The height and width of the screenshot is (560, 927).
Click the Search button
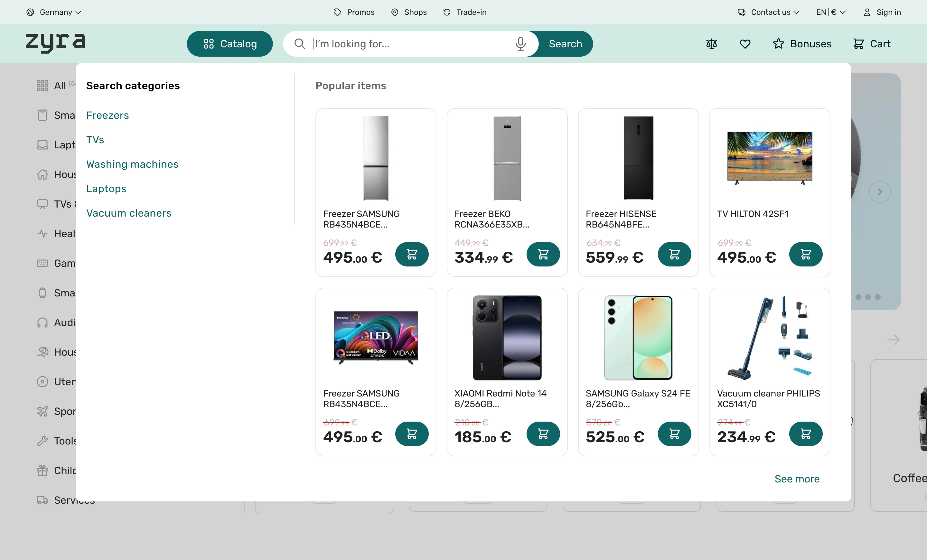pyautogui.click(x=566, y=44)
